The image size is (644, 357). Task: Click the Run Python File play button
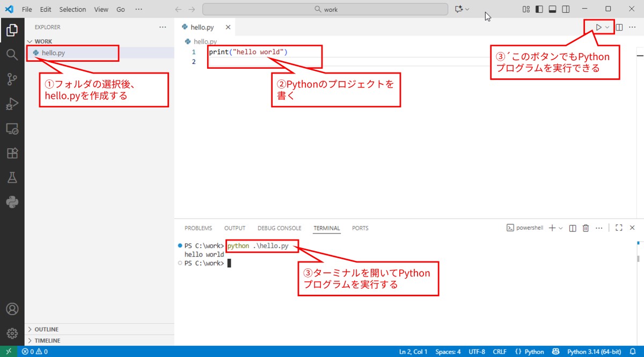click(598, 27)
